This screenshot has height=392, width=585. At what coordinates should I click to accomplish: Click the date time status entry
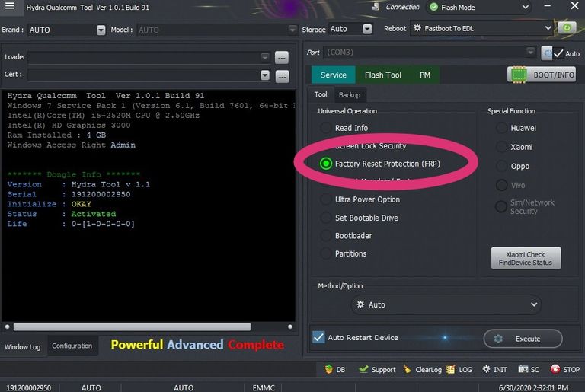(x=533, y=387)
